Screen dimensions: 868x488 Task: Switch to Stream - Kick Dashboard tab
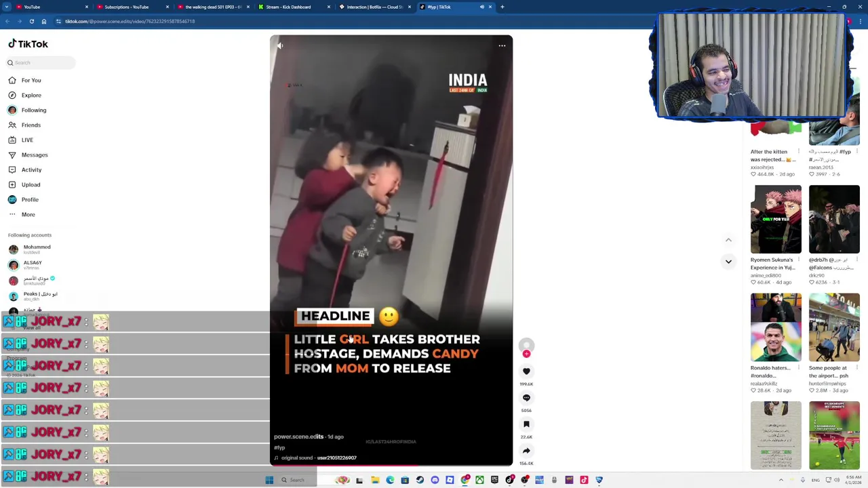[293, 7]
